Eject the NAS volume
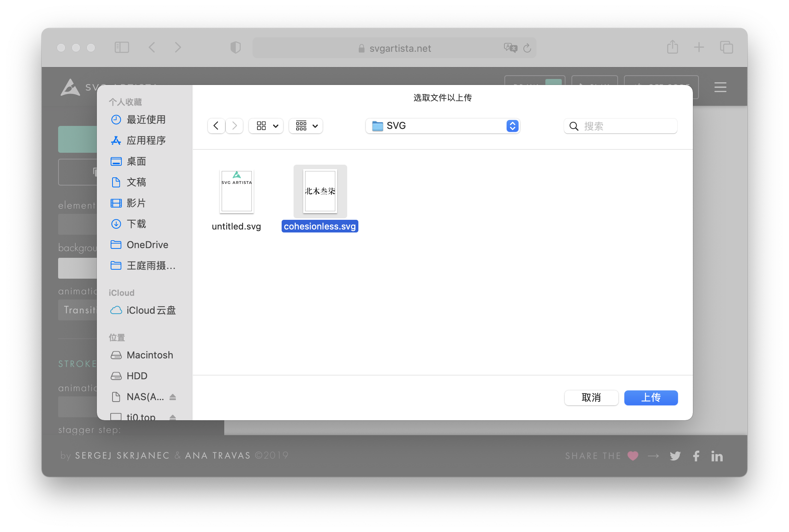 click(x=172, y=397)
